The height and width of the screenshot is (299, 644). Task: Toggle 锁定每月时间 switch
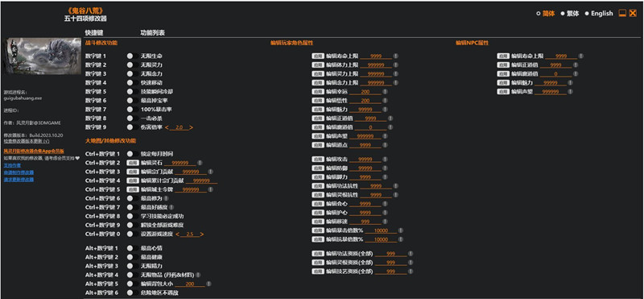132,154
